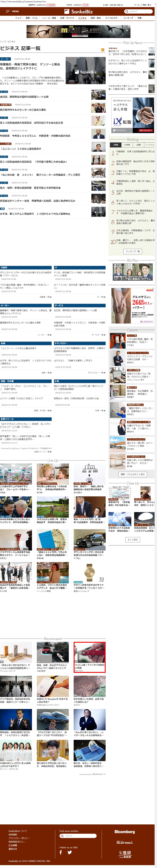Open テクノロジー section 一覧 arrow link
Viewport: 157px width, 868px height.
coord(97,373)
